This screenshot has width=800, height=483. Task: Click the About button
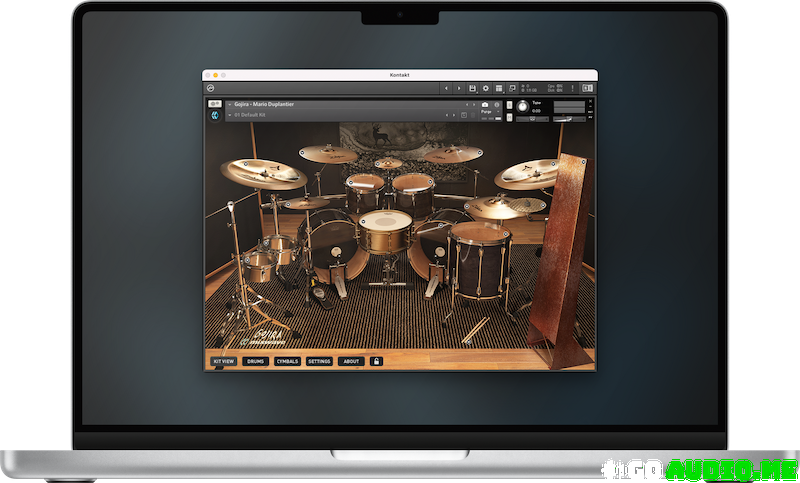(350, 361)
